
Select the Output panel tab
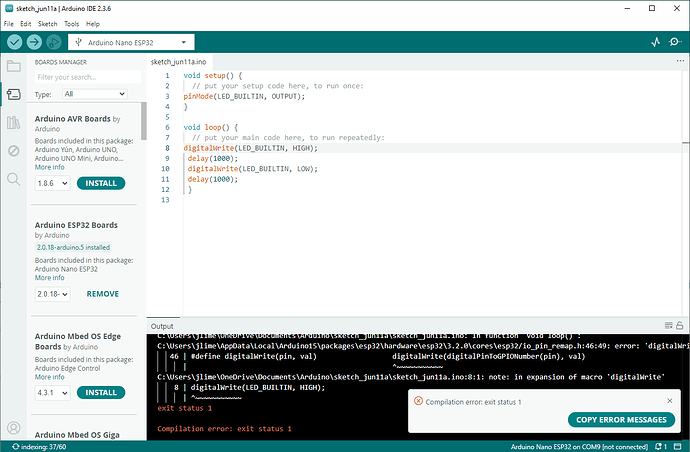(162, 326)
